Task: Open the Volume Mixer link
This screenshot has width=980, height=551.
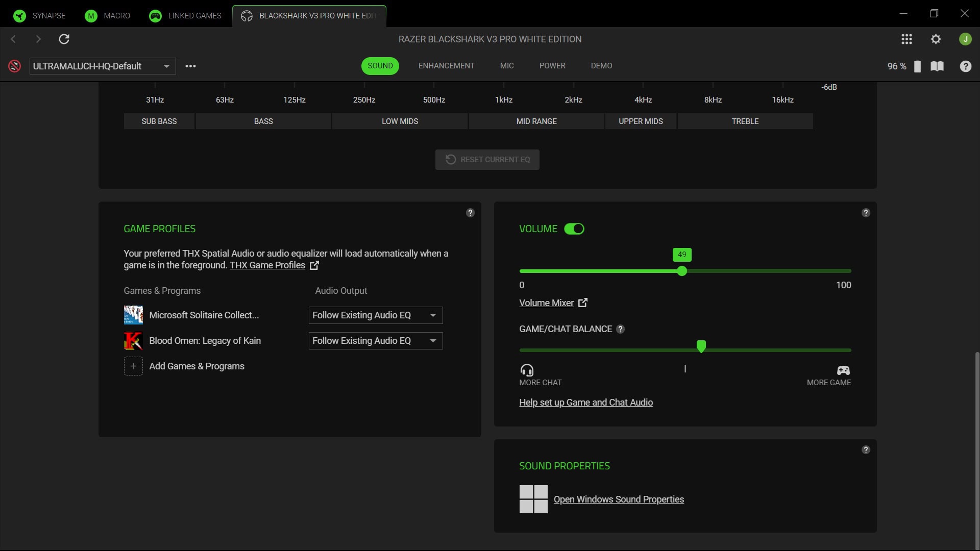Action: tap(546, 303)
